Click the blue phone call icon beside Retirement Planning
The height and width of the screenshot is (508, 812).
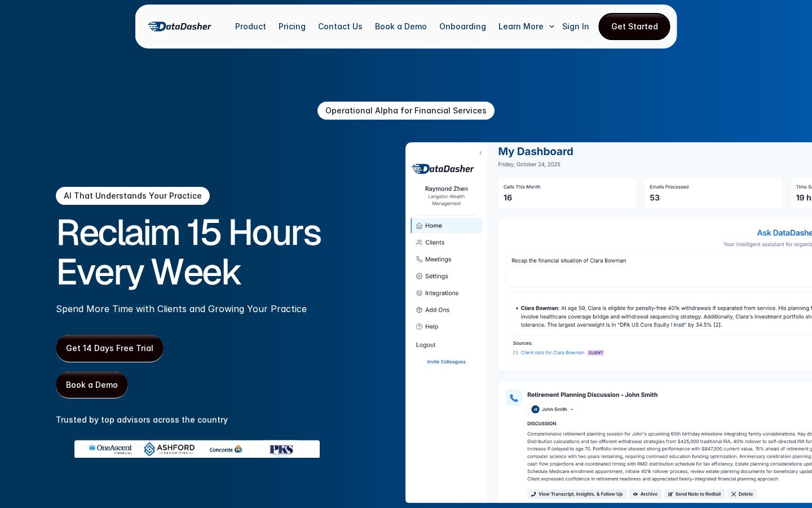click(x=514, y=398)
